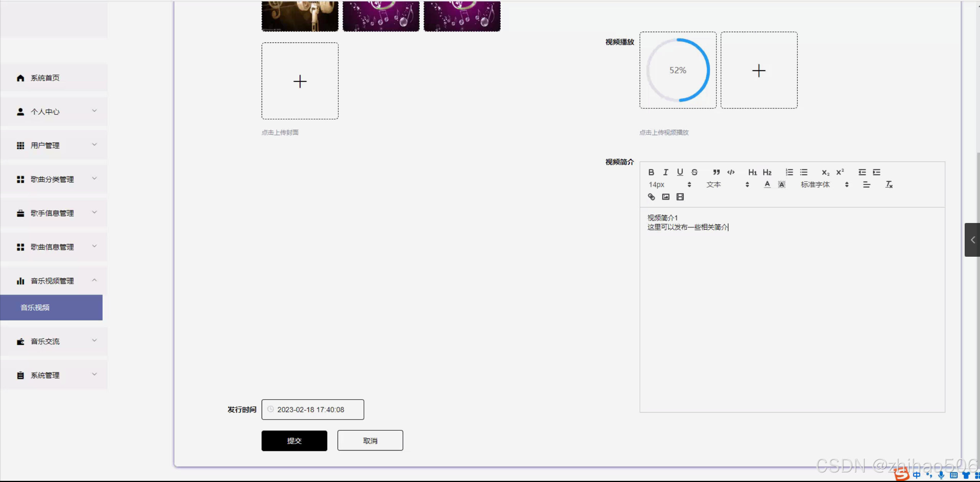This screenshot has width=980, height=482.
Task: Click the 取消 cancel button
Action: (x=370, y=441)
